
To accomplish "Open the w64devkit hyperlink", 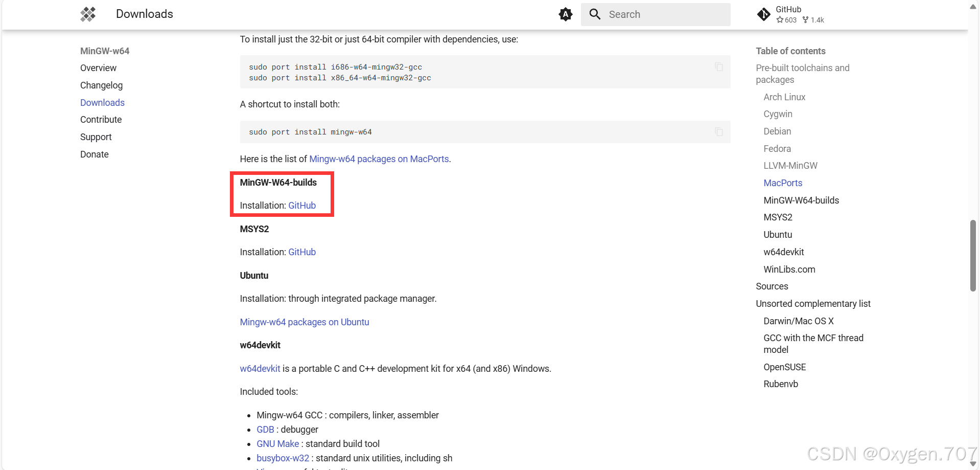I will (260, 369).
